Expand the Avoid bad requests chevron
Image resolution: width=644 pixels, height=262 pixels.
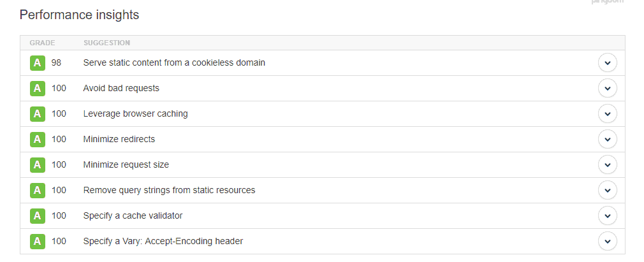pyautogui.click(x=608, y=89)
